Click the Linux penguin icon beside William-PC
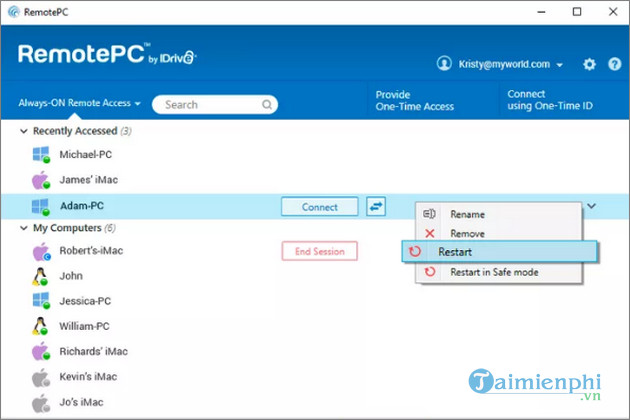The image size is (630, 420). point(40,326)
